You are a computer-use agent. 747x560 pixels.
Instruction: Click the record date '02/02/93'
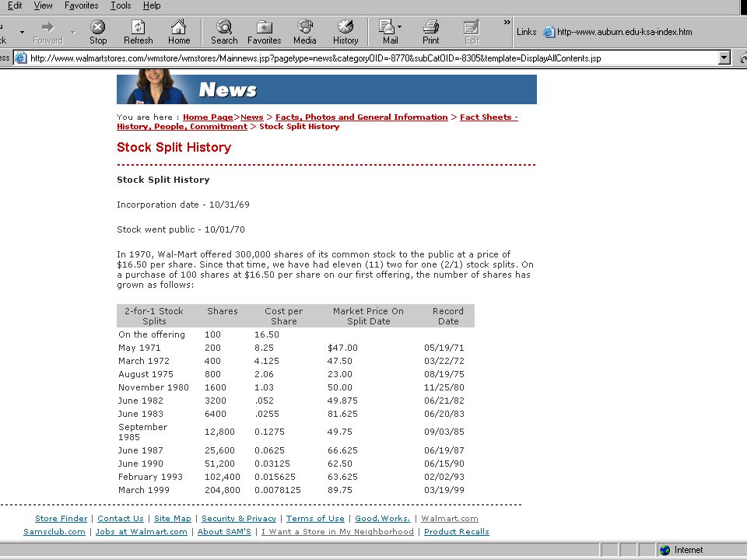(444, 477)
